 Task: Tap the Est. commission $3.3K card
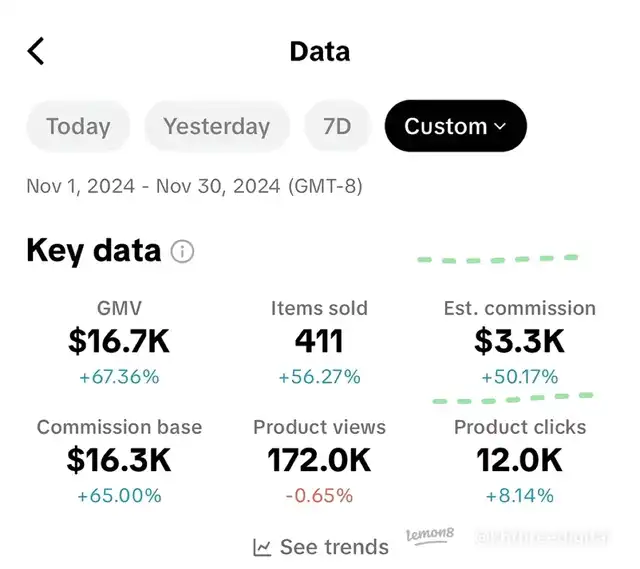tap(519, 341)
